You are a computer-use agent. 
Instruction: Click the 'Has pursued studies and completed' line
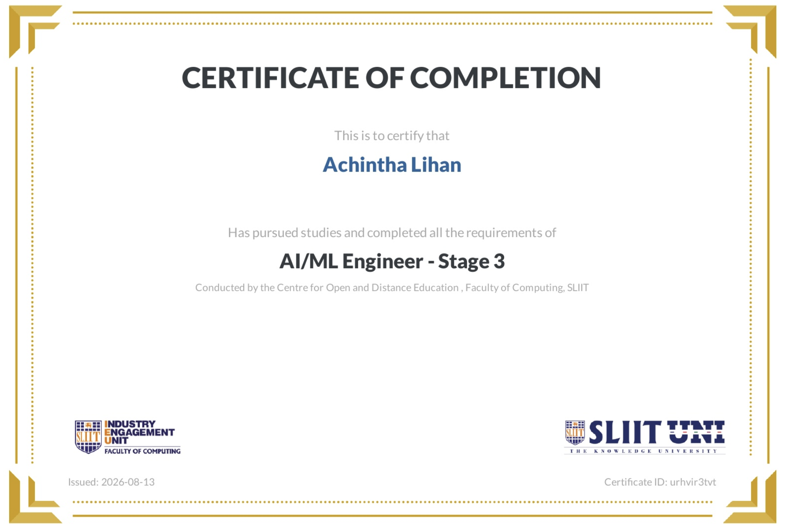[x=392, y=233]
